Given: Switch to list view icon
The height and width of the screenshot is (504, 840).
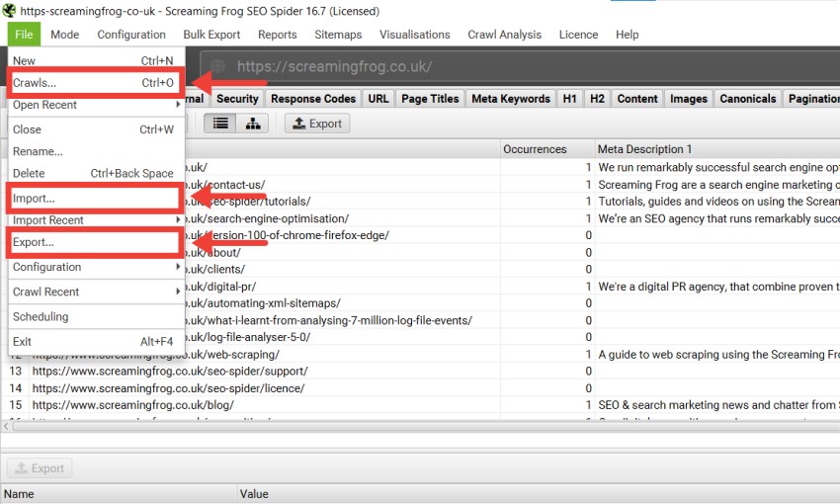Looking at the screenshot, I should coord(220,124).
